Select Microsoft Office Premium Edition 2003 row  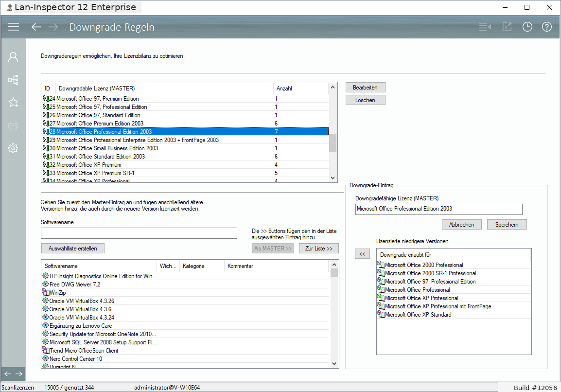tap(185, 123)
